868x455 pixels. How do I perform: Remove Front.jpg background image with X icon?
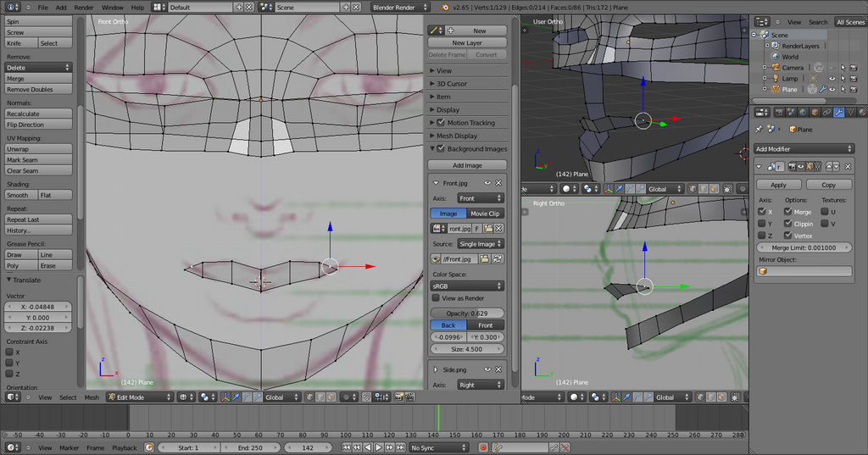pos(498,183)
